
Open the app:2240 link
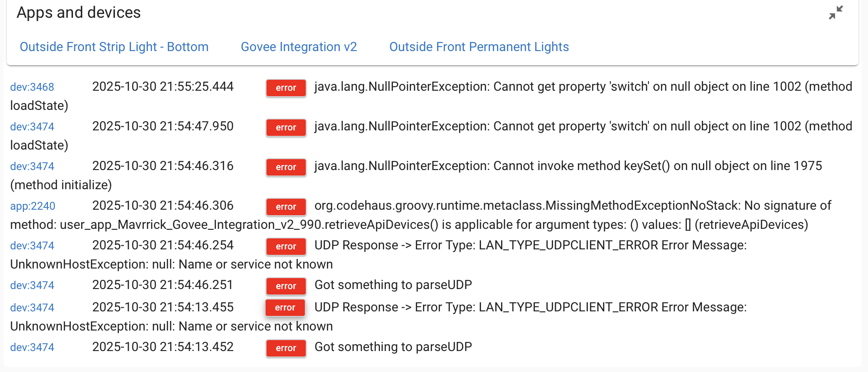tap(32, 206)
